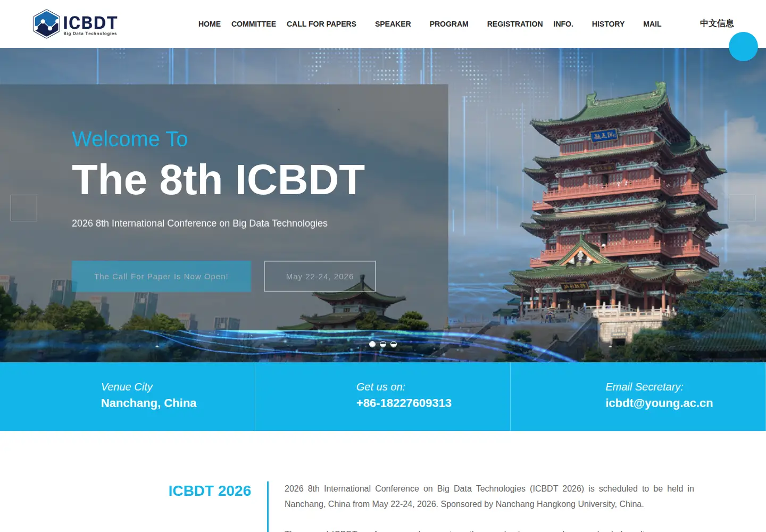Open the COMMITTEE menu item

coord(254,24)
